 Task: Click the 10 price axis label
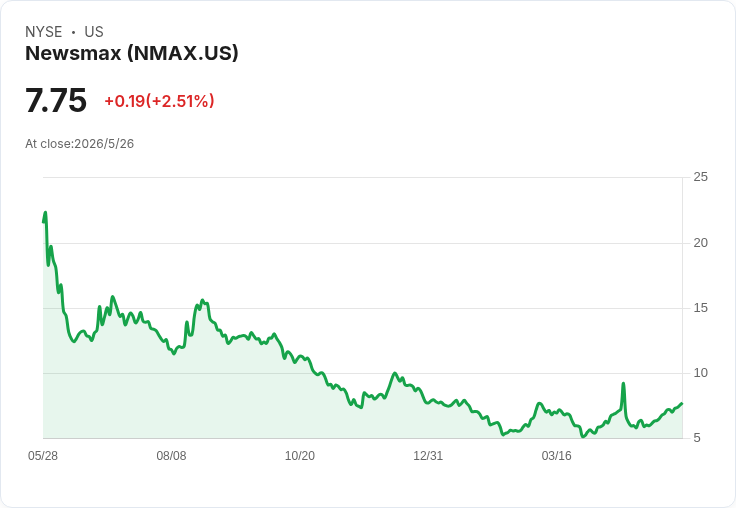coord(701,373)
